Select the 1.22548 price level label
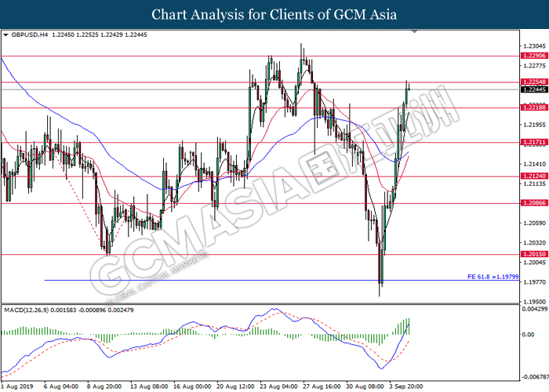 point(534,82)
